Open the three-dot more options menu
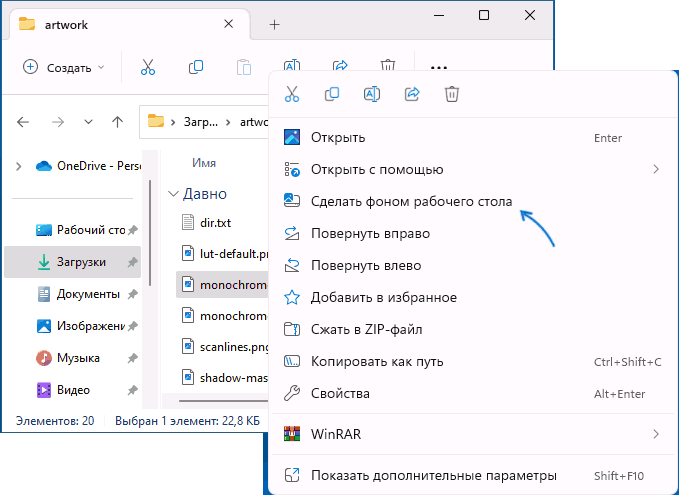The image size is (679, 495). point(439,67)
